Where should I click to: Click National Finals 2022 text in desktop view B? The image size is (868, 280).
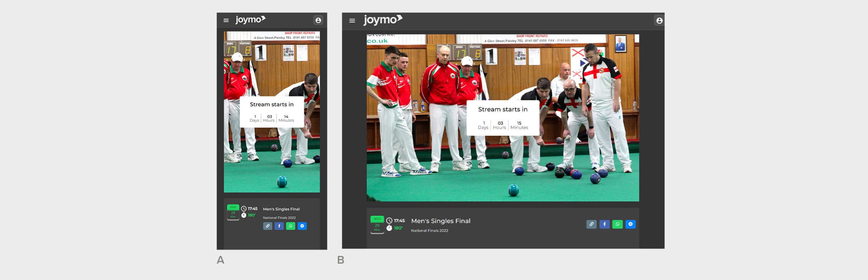tap(429, 231)
